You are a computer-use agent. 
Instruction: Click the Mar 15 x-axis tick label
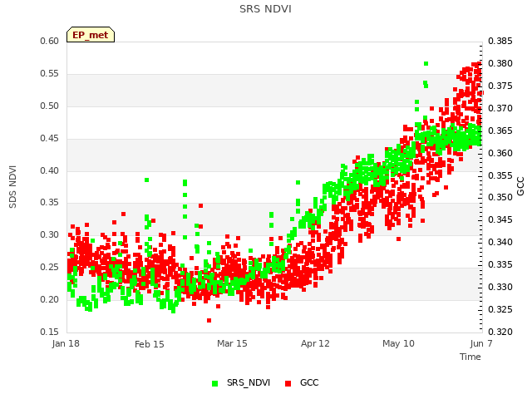click(232, 343)
